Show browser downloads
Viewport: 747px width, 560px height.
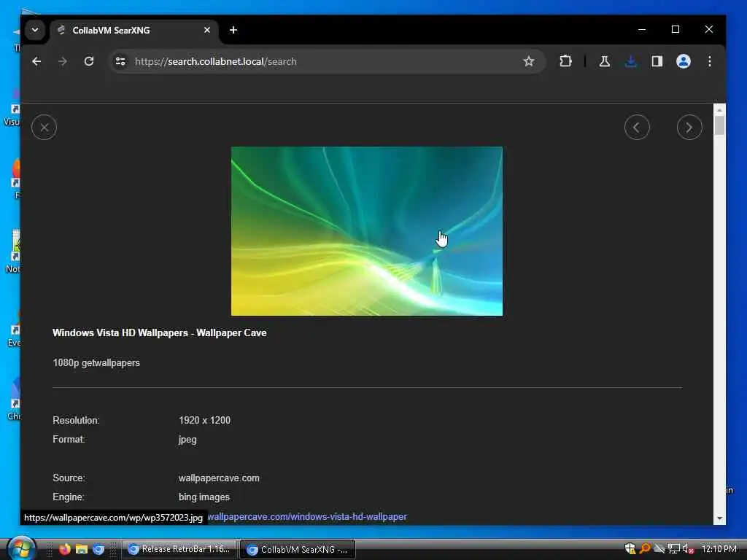pos(631,61)
